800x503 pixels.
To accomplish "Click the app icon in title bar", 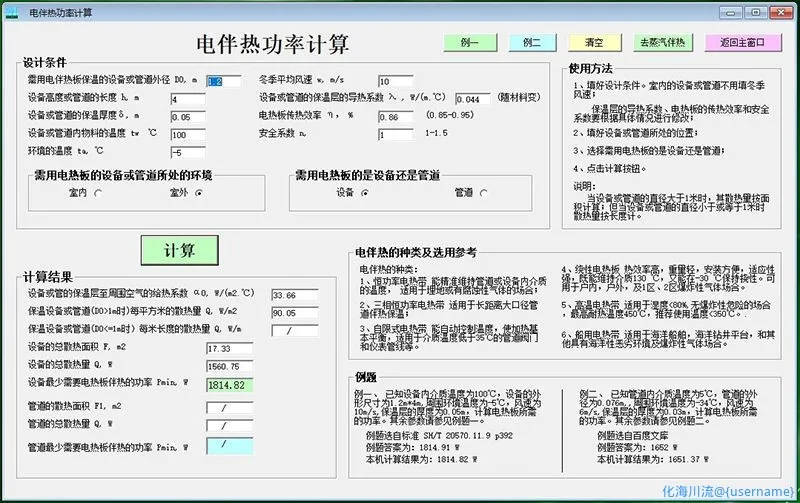I will click(11, 13).
